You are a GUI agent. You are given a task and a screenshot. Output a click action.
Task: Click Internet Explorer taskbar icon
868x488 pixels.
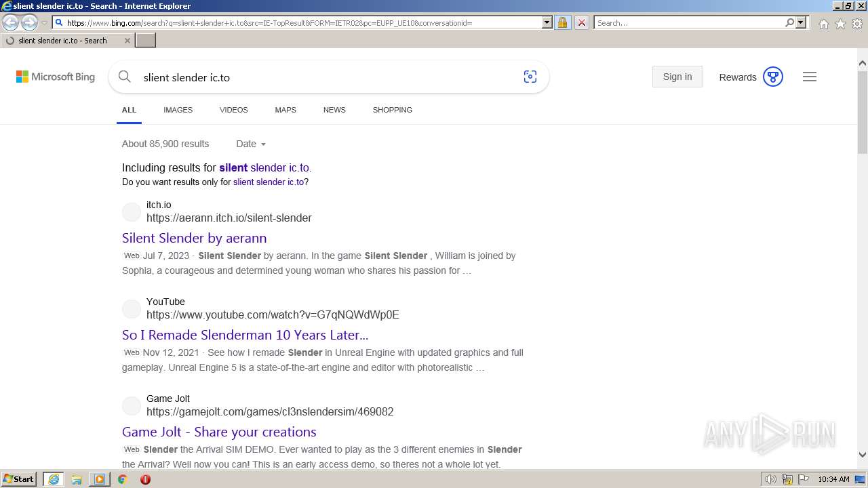point(54,479)
